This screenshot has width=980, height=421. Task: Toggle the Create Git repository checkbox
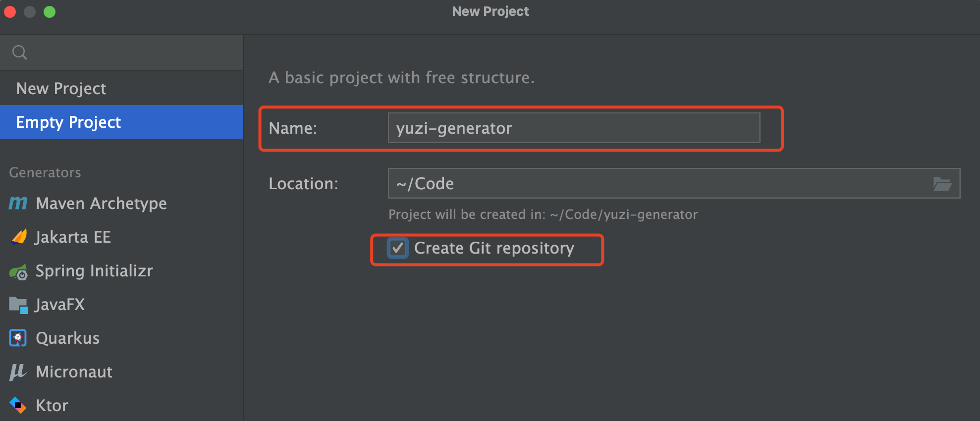coord(397,248)
